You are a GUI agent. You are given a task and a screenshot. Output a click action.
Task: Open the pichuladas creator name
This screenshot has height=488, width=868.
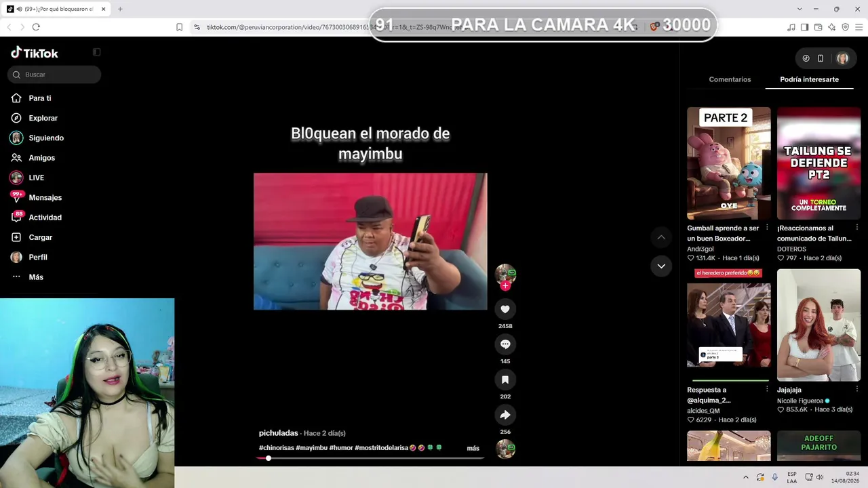tap(279, 433)
